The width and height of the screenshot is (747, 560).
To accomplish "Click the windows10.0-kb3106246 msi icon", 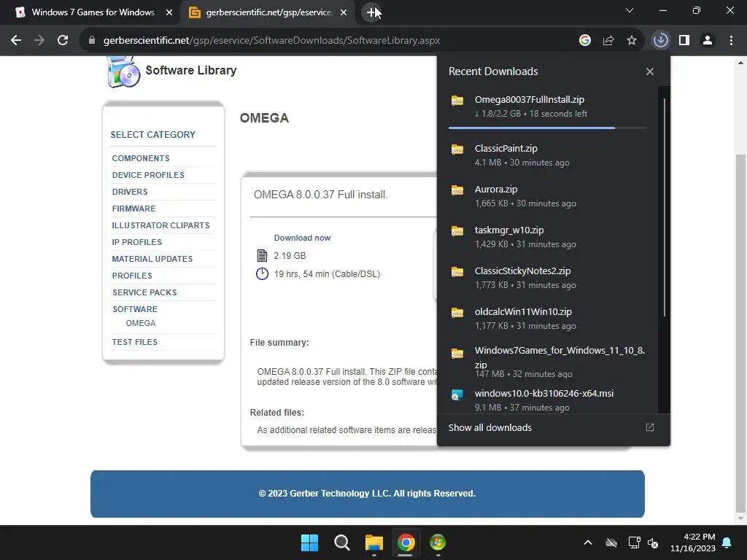I will click(457, 394).
